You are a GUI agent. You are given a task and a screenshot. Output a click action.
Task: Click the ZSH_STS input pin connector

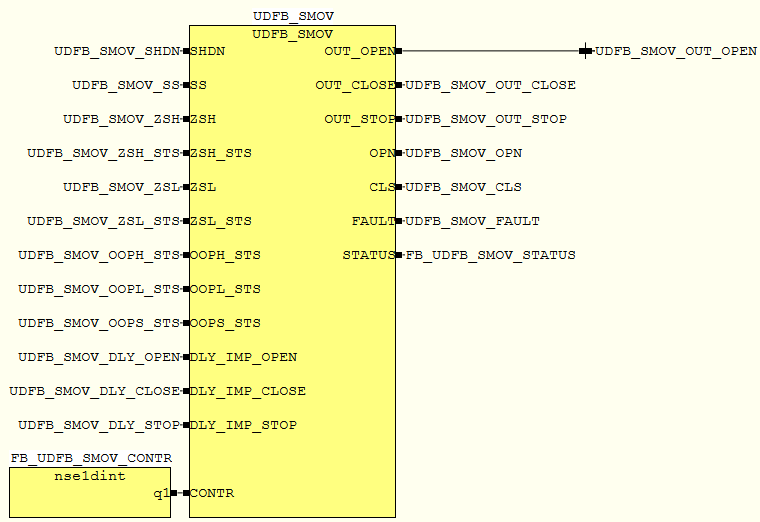point(186,153)
